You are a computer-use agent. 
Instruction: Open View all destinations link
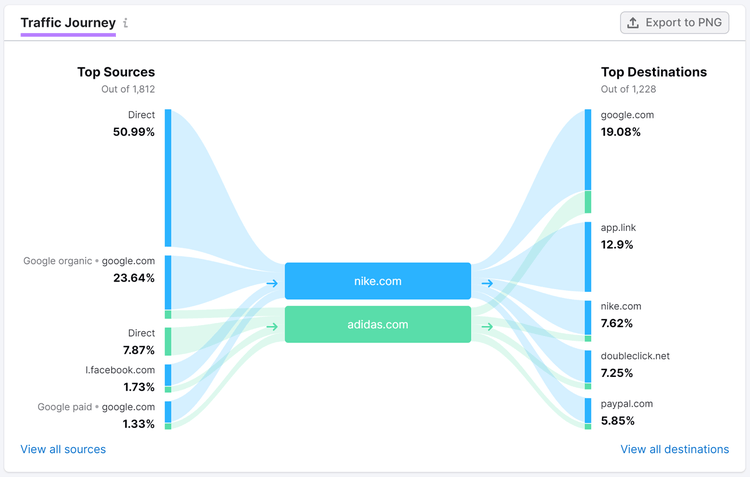pyautogui.click(x=674, y=449)
